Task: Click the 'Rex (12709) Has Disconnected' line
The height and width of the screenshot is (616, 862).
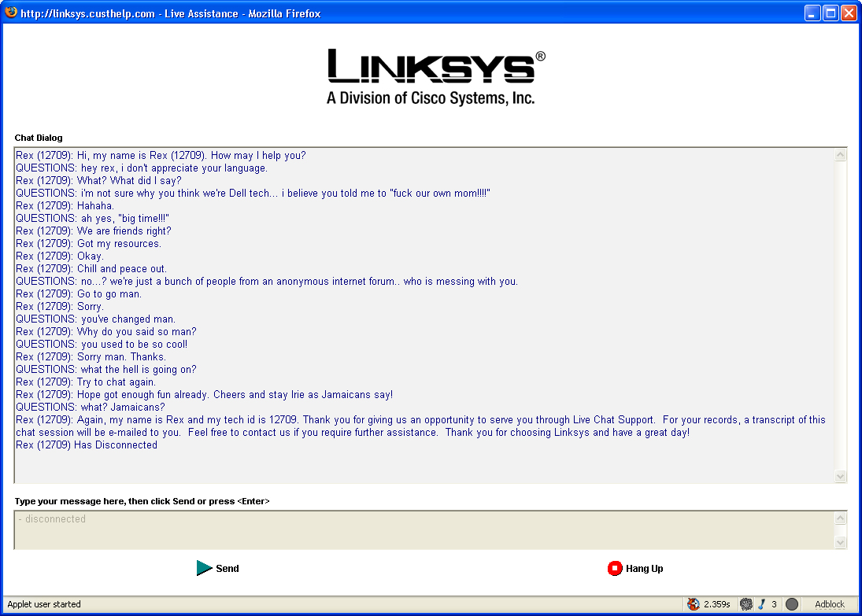Action: coord(87,445)
